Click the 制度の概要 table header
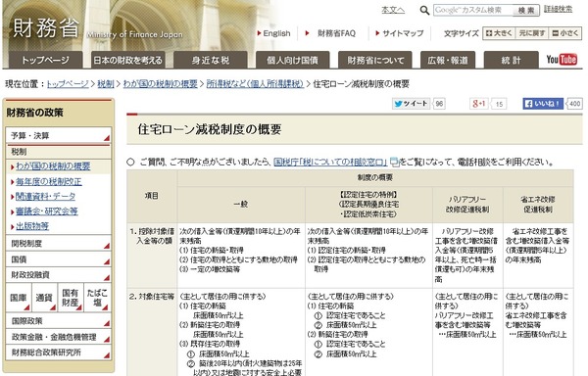Image resolution: width=588 pixels, height=376 pixels. tap(375, 177)
